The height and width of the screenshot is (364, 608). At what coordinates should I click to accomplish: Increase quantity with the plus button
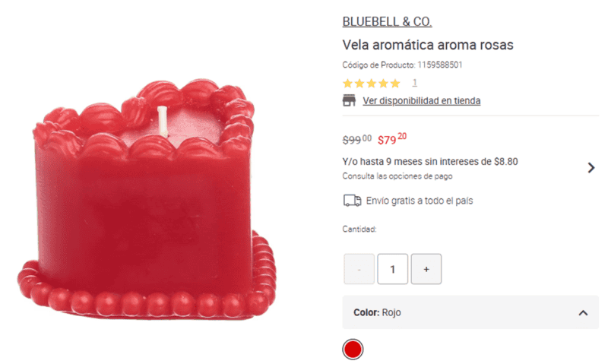pyautogui.click(x=426, y=269)
